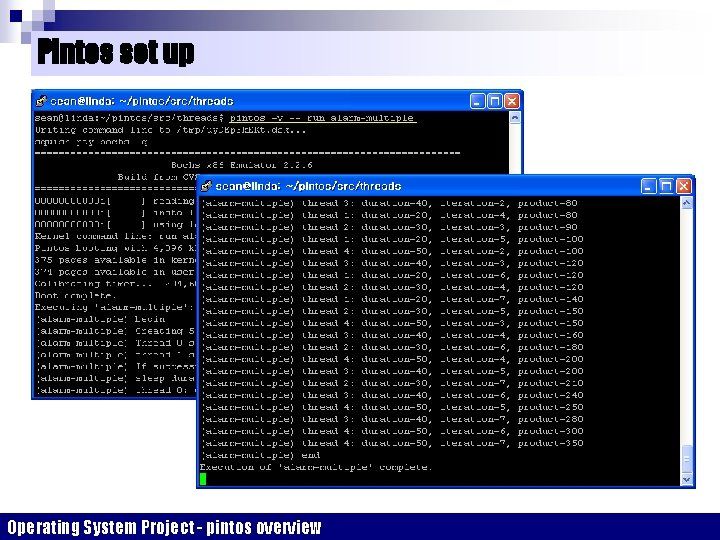This screenshot has height=540, width=720.
Task: Click the output line ending product=300
Action: 393,431
